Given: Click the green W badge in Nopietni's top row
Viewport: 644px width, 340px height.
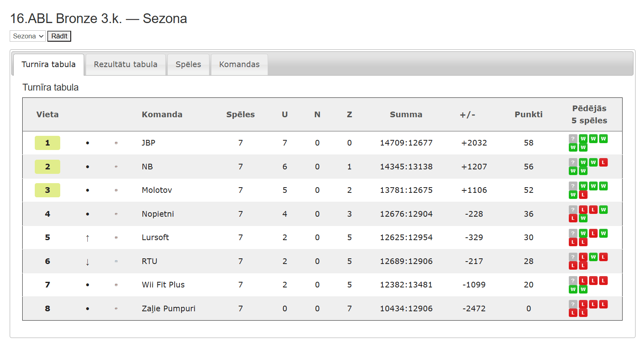Looking at the screenshot, I should [x=603, y=210].
